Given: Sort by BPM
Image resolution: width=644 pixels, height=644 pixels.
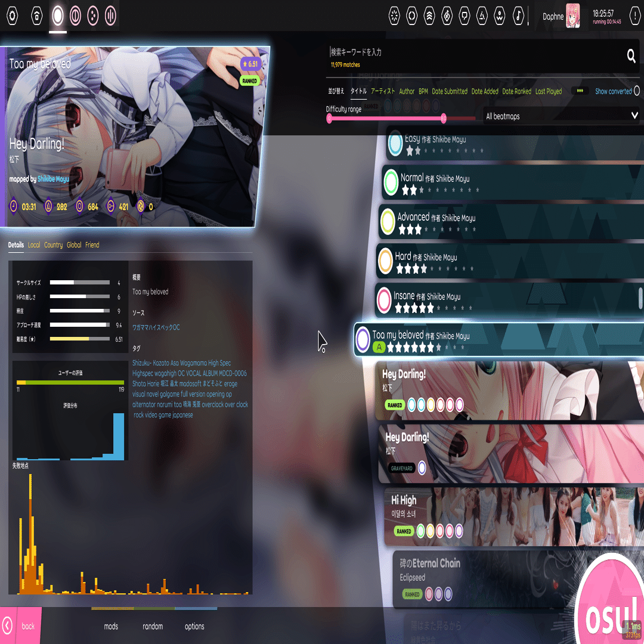Looking at the screenshot, I should 423,91.
